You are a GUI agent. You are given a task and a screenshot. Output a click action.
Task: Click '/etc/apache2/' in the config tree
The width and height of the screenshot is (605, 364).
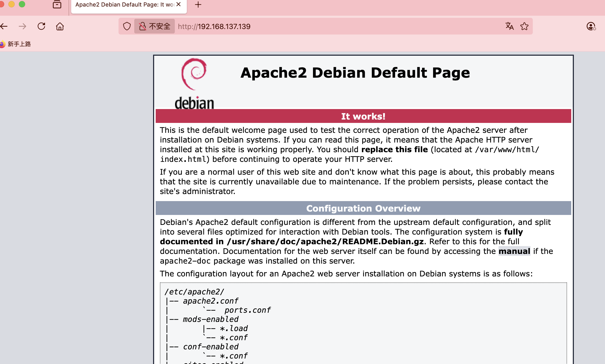pos(194,292)
